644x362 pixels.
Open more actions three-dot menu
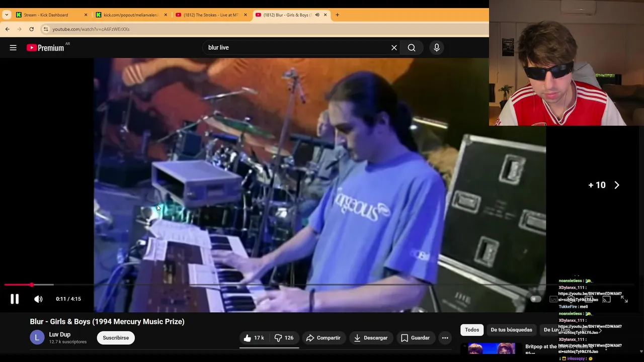(x=445, y=338)
